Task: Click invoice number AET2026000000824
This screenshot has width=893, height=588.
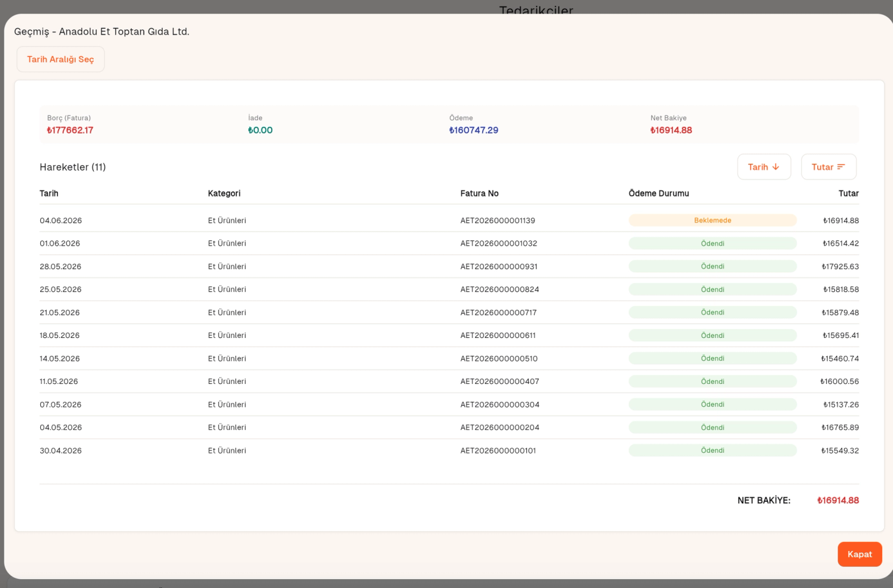Action: (x=499, y=290)
